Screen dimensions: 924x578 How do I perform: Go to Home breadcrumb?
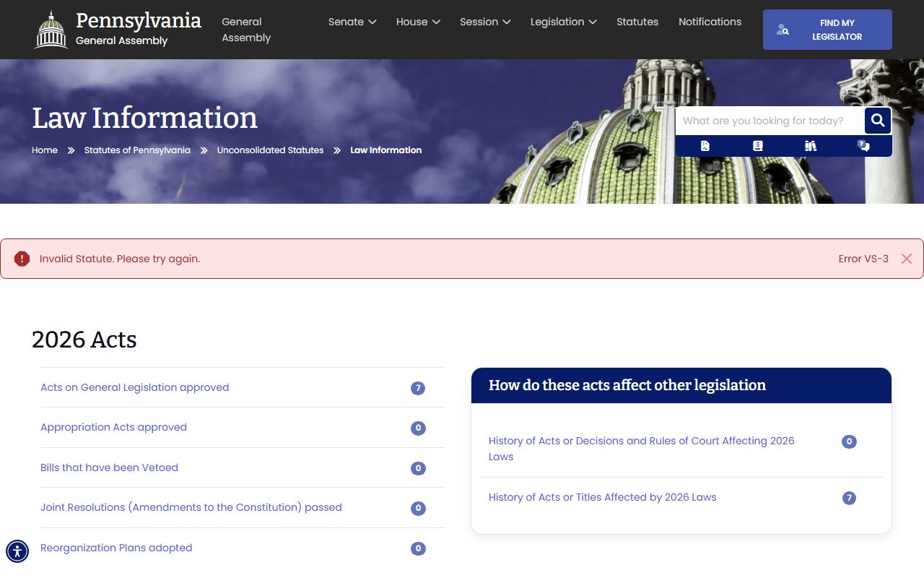pyautogui.click(x=45, y=150)
